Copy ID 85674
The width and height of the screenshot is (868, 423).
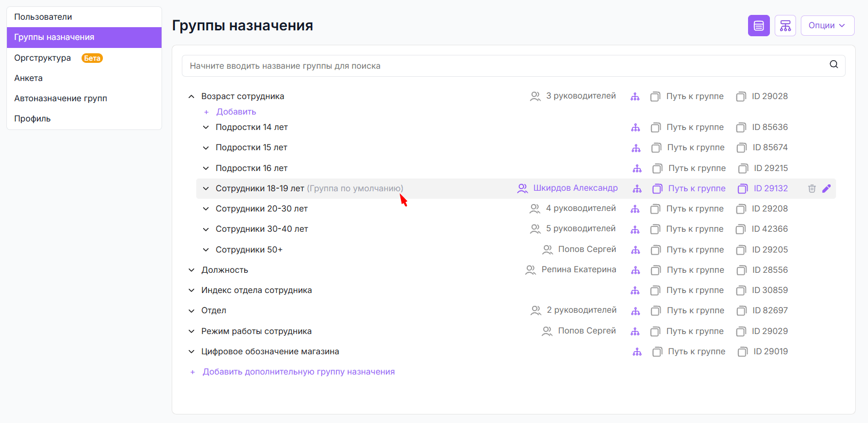point(762,148)
